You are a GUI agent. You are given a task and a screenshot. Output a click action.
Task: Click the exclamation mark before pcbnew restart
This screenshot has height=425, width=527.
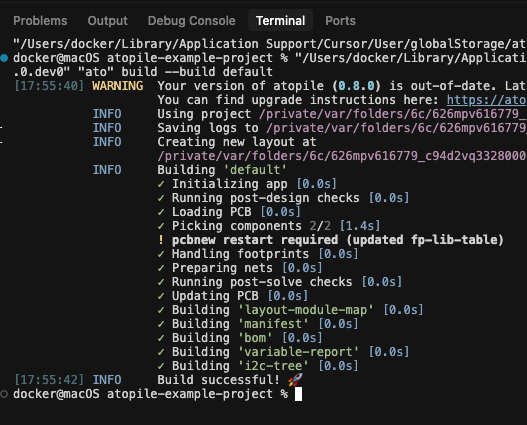point(161,240)
